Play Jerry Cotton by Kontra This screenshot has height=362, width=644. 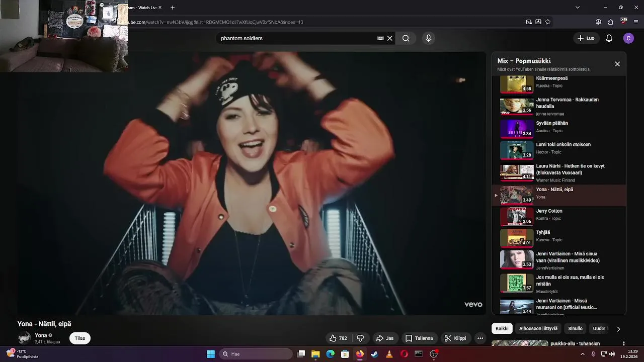[558, 216]
